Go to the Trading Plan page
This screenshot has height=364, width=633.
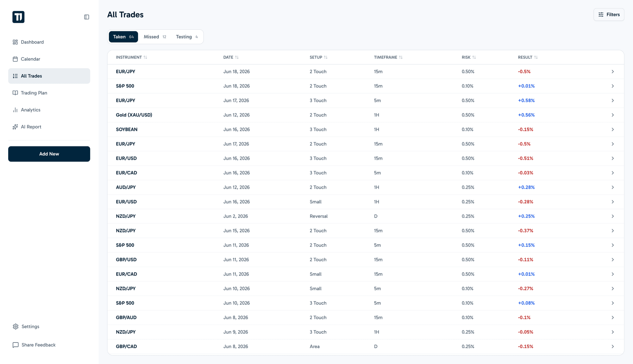click(49, 93)
